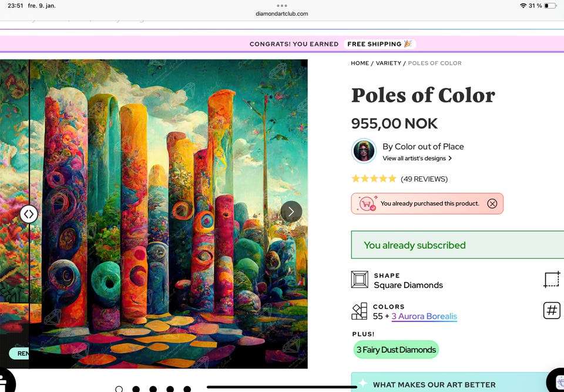Dismiss the 'already purchased' notice
Viewport: 564px width, 392px height.
click(x=492, y=204)
